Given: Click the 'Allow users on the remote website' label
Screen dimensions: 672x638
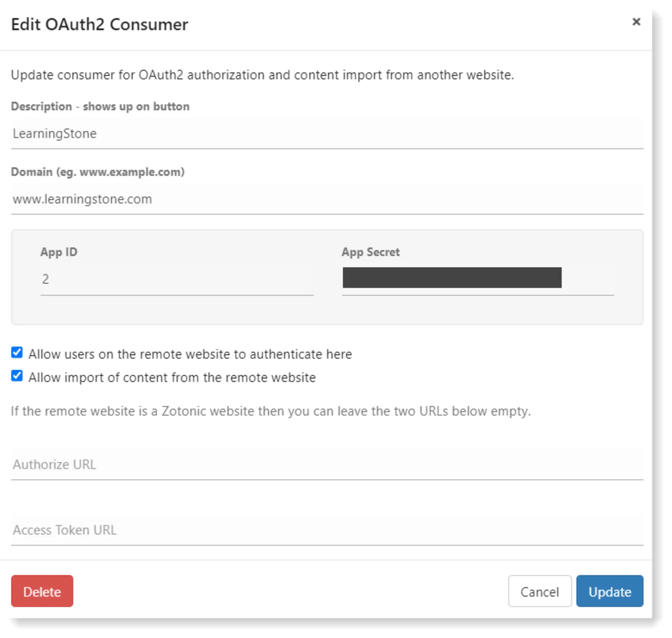Looking at the screenshot, I should tap(190, 354).
